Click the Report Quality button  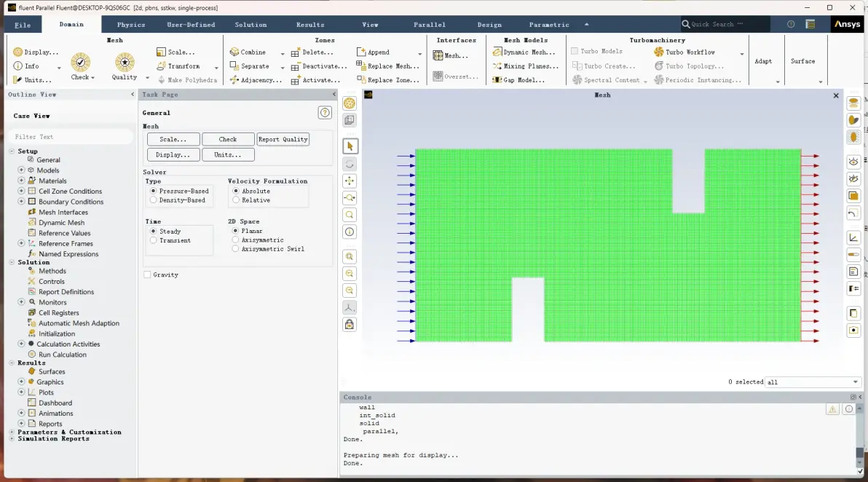283,140
